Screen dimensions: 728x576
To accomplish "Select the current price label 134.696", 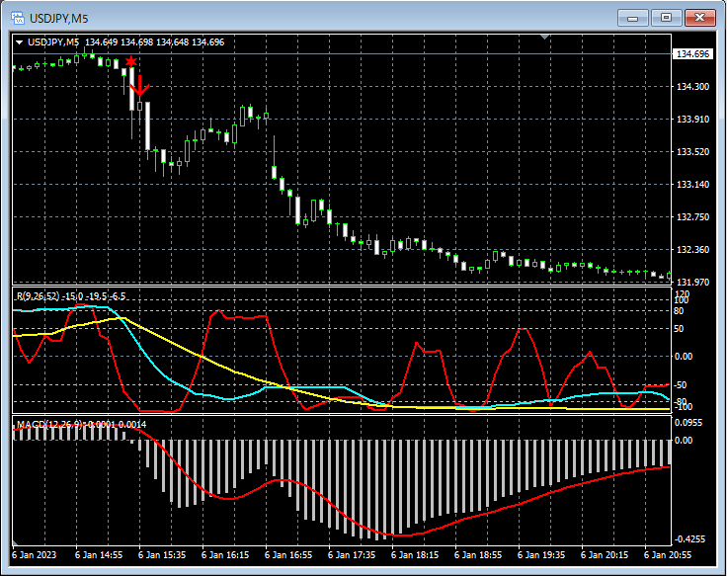I will (691, 54).
